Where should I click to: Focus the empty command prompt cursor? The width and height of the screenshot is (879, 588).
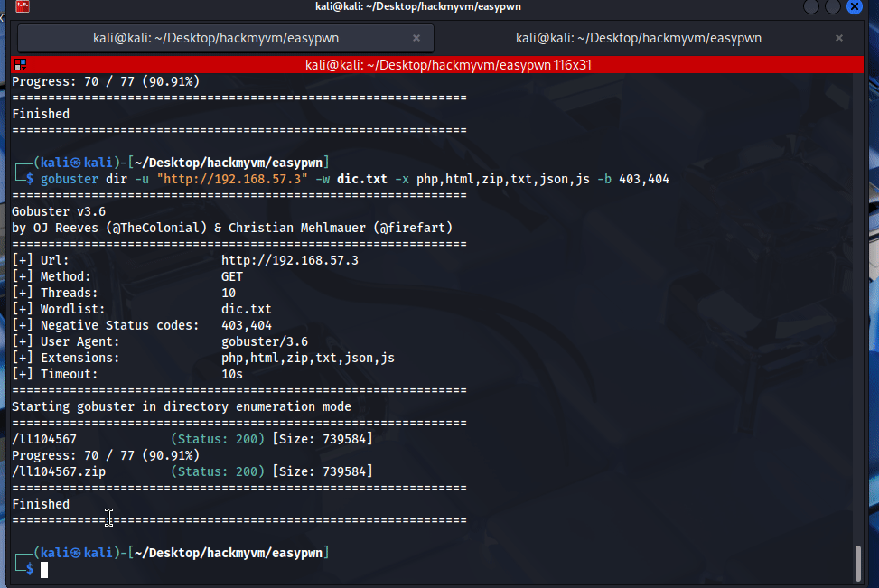[x=43, y=569]
